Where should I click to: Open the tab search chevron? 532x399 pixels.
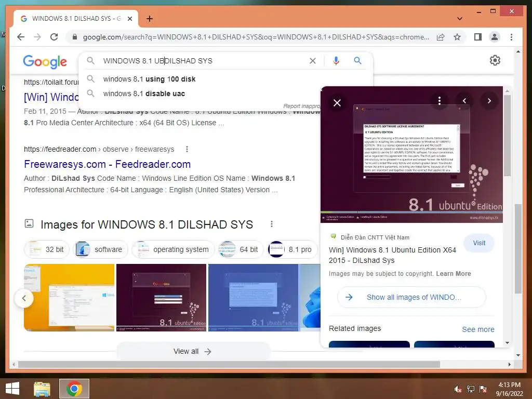click(x=459, y=19)
